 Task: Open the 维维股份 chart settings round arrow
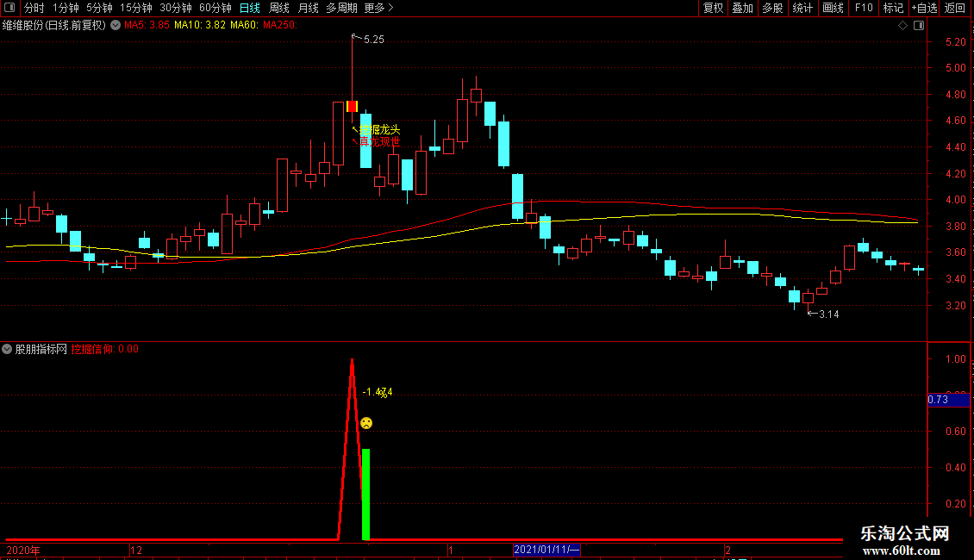[116, 26]
